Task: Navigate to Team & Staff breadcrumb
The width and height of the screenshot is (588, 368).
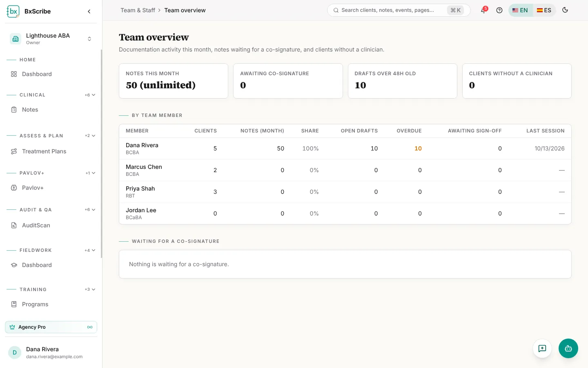Action: click(x=138, y=10)
